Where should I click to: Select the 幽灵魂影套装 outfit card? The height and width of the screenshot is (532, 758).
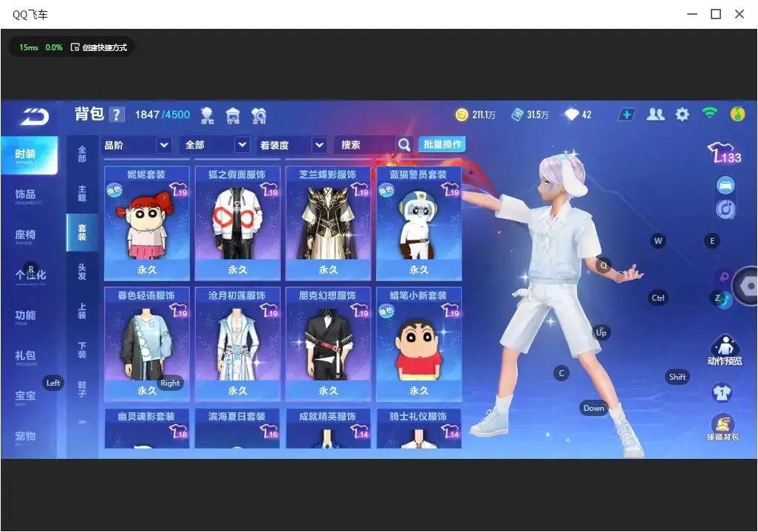pyautogui.click(x=147, y=429)
